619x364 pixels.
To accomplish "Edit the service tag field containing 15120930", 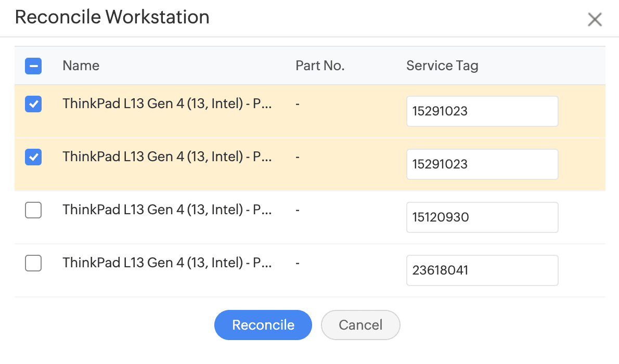I will [x=482, y=217].
